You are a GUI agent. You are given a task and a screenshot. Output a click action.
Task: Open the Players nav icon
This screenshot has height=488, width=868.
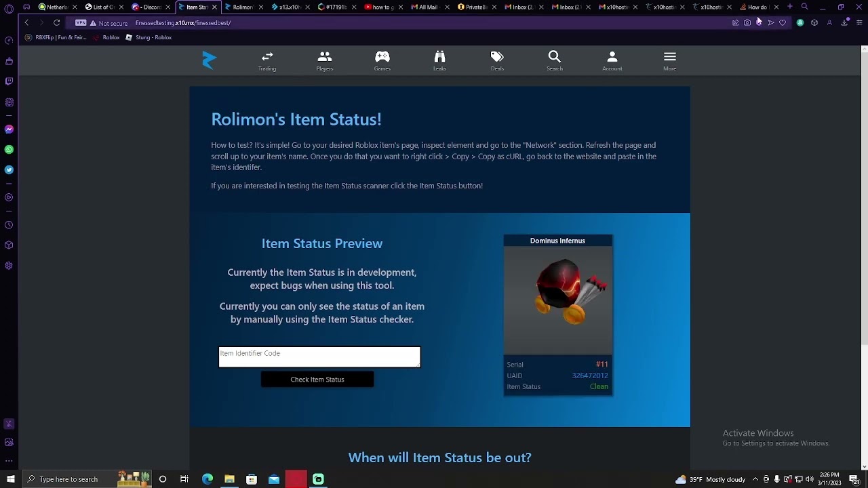325,60
